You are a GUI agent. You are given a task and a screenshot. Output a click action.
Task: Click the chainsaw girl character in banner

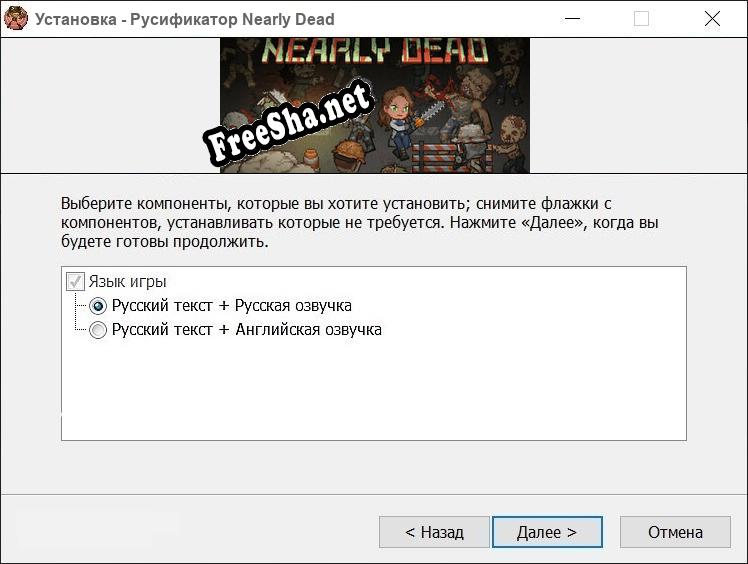(399, 122)
